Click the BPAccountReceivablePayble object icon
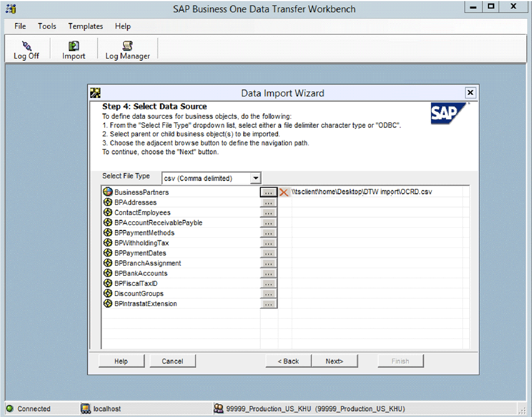The height and width of the screenshot is (417, 532). point(108,222)
